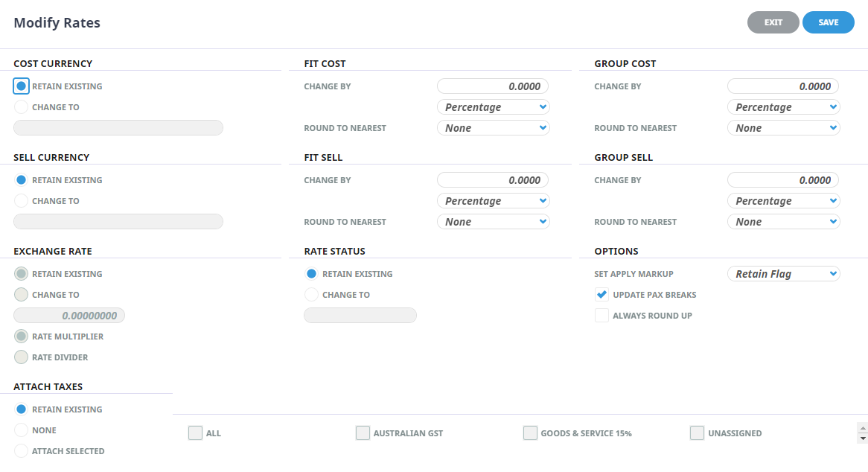Open Group Cost Round To Nearest dropdown

pyautogui.click(x=783, y=128)
